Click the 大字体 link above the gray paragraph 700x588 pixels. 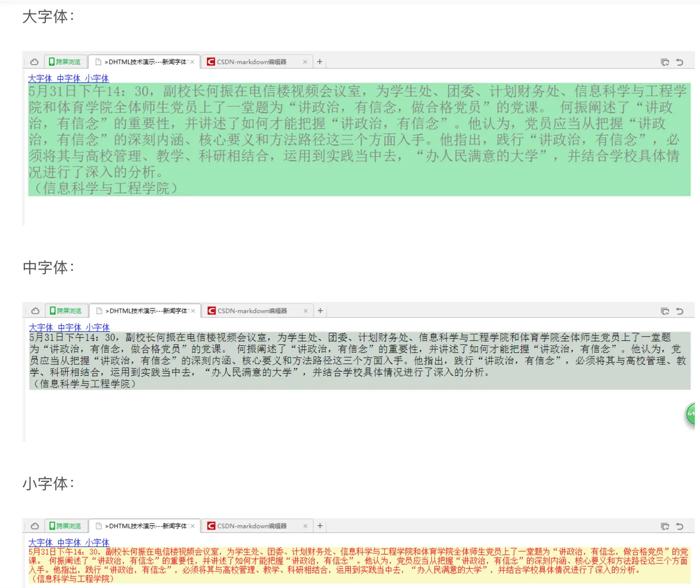pos(41,327)
